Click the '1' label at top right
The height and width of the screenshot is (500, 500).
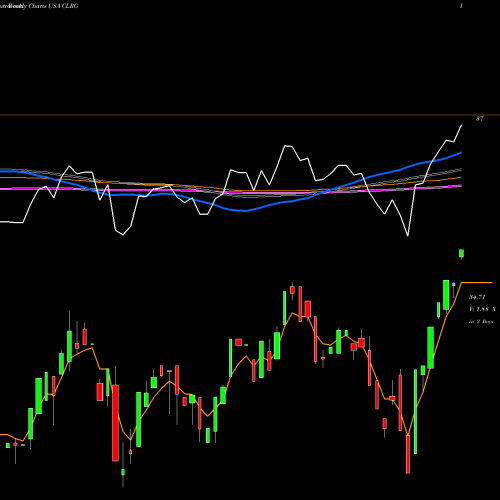tap(461, 6)
